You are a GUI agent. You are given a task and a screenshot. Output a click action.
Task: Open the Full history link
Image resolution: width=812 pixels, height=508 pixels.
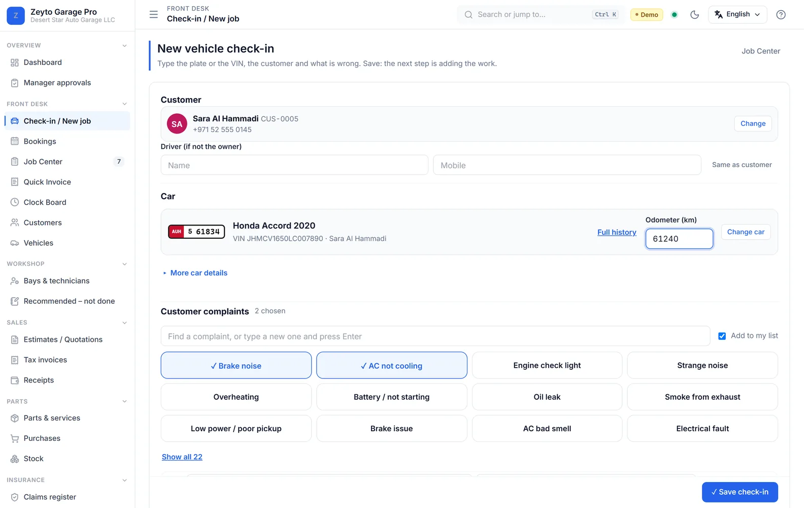click(617, 232)
